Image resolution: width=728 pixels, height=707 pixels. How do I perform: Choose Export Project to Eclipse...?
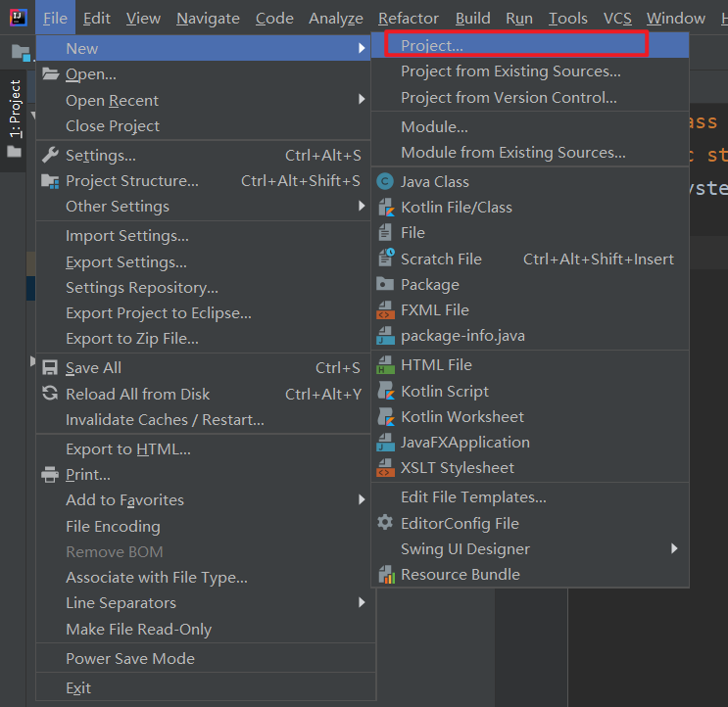[204, 313]
